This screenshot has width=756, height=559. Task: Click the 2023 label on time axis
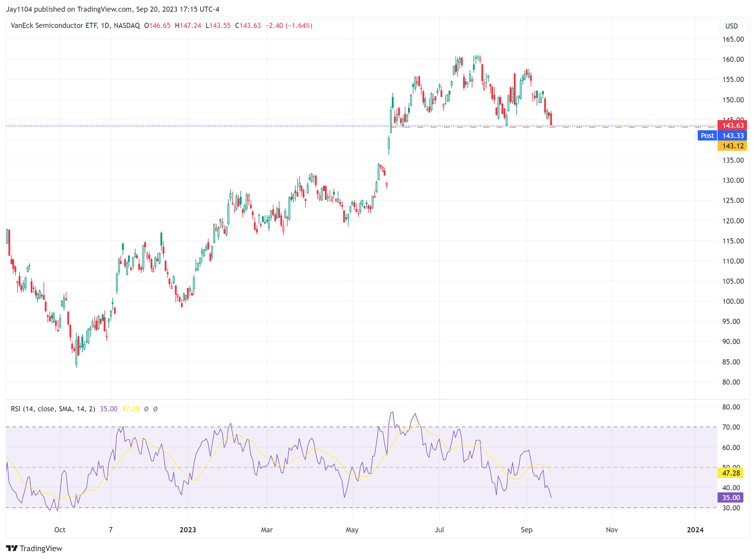[187, 530]
